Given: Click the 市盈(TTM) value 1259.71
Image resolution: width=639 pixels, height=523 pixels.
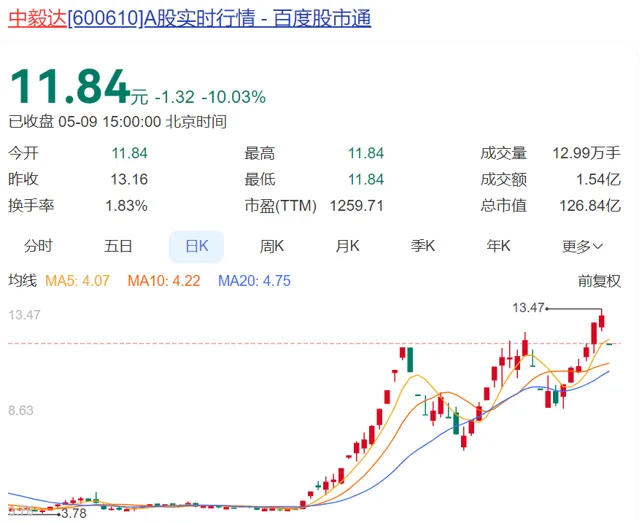Looking at the screenshot, I should [357, 205].
